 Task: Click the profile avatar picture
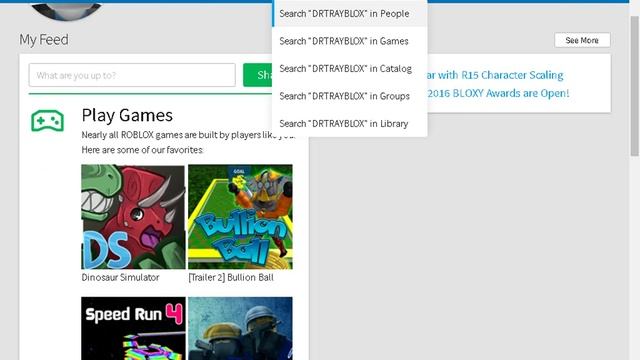click(67, 11)
